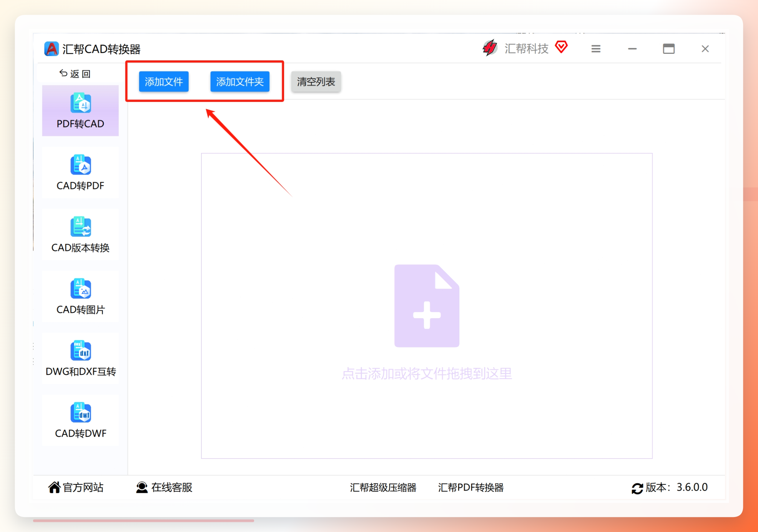Image resolution: width=758 pixels, height=532 pixels.
Task: Minimize the 汇帮CAD转换器 window
Action: (632, 49)
